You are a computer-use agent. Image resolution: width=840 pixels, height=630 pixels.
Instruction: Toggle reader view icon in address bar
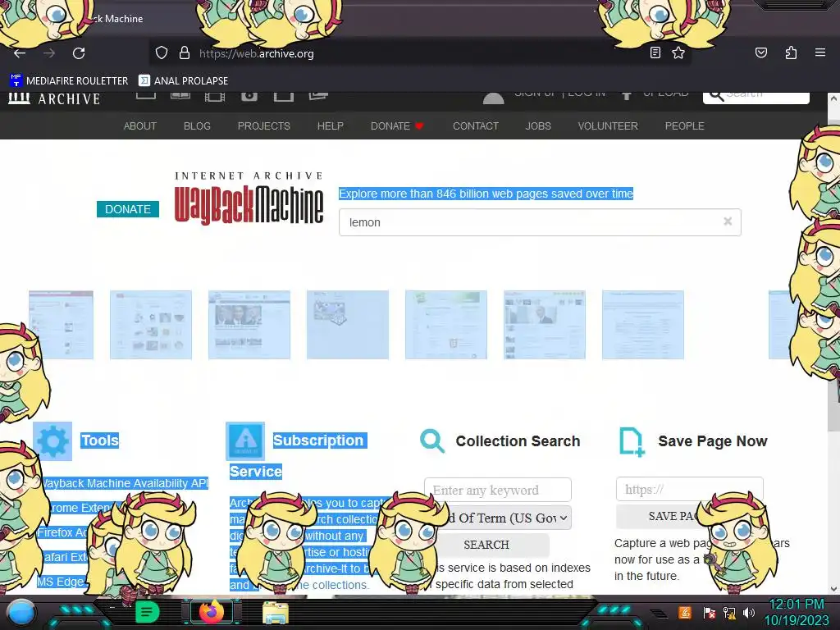click(x=655, y=52)
